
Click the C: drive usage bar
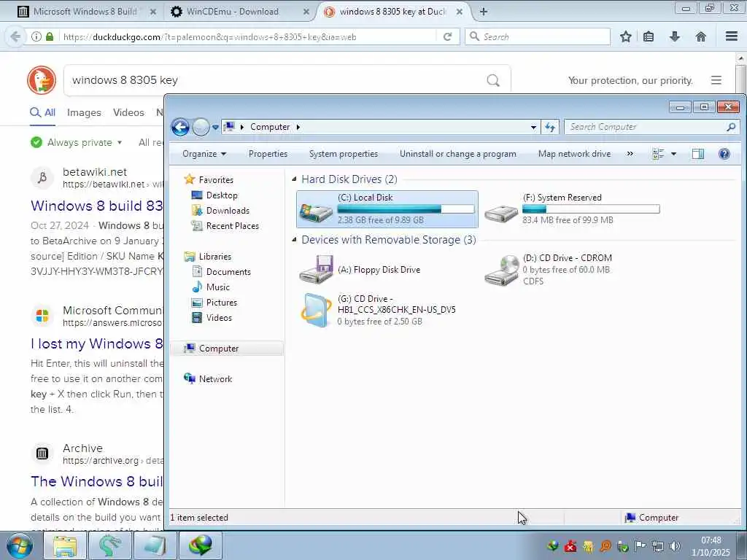point(406,209)
